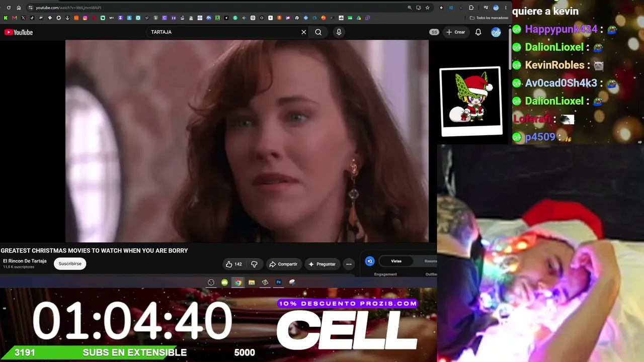Open Photoshop from the taskbar

point(278,283)
